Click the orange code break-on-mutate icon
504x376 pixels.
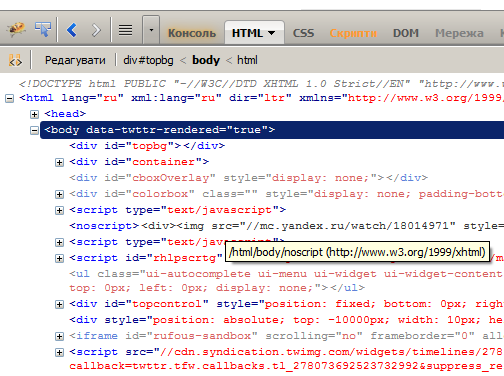pyautogui.click(x=15, y=60)
